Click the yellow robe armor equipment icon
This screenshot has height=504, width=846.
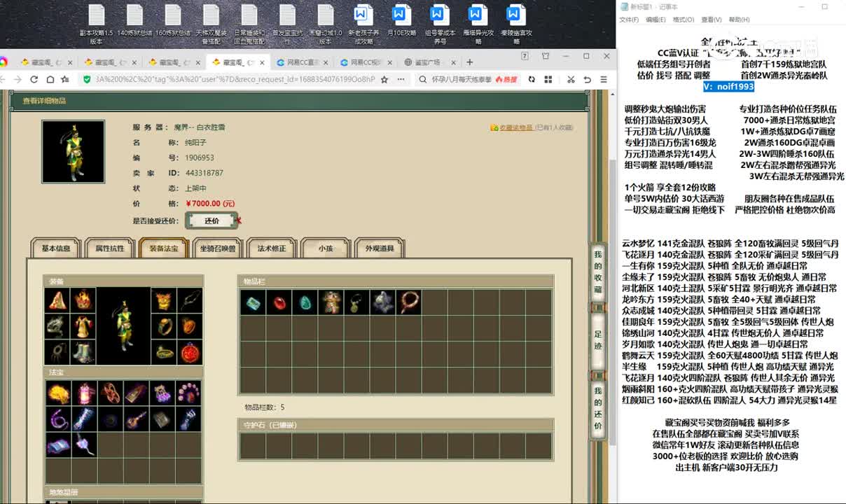tap(83, 327)
